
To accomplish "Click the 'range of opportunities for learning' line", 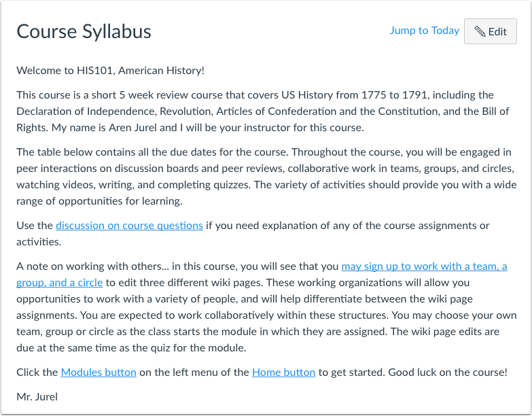I will click(x=99, y=201).
